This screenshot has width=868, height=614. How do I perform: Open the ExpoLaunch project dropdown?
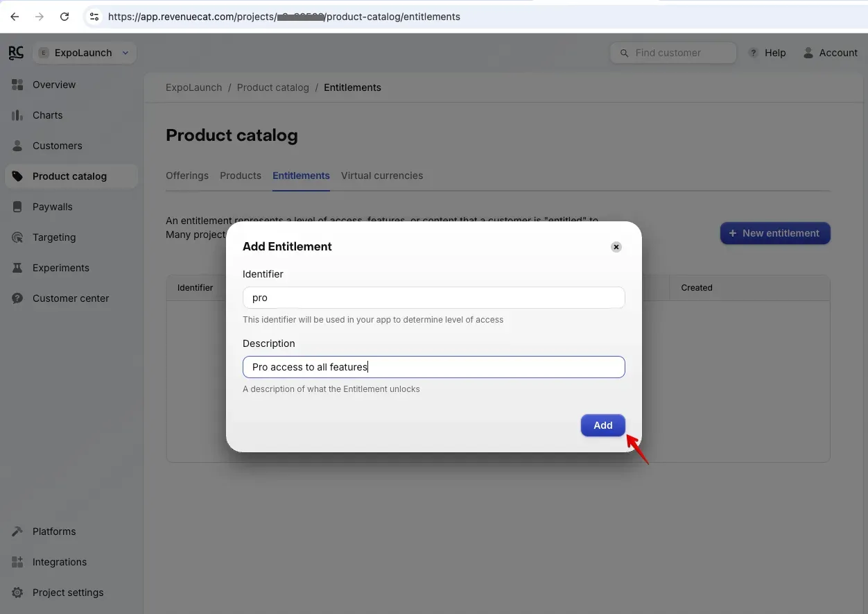tap(85, 53)
